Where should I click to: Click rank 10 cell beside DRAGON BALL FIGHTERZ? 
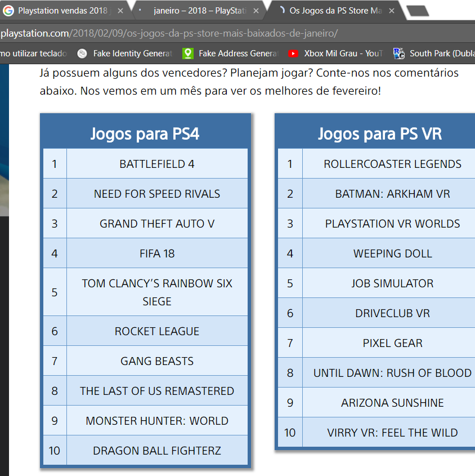(55, 451)
